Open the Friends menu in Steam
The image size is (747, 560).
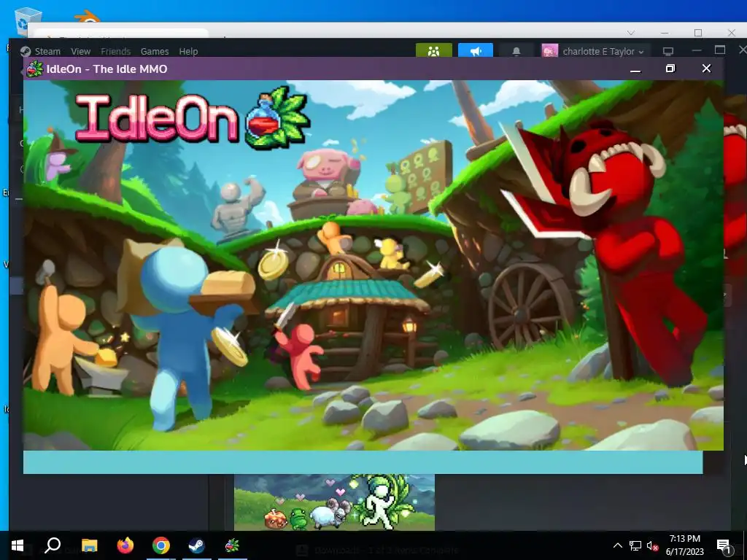(115, 52)
